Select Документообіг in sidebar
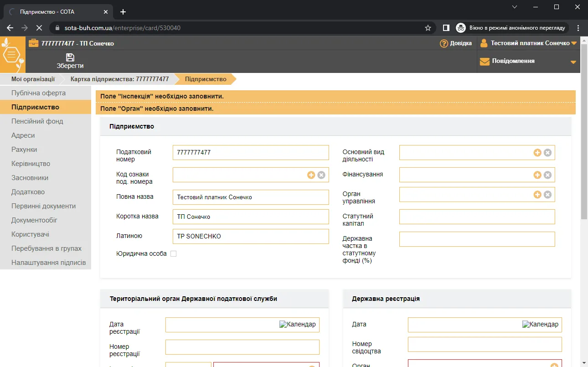This screenshot has height=367, width=588. point(46,220)
